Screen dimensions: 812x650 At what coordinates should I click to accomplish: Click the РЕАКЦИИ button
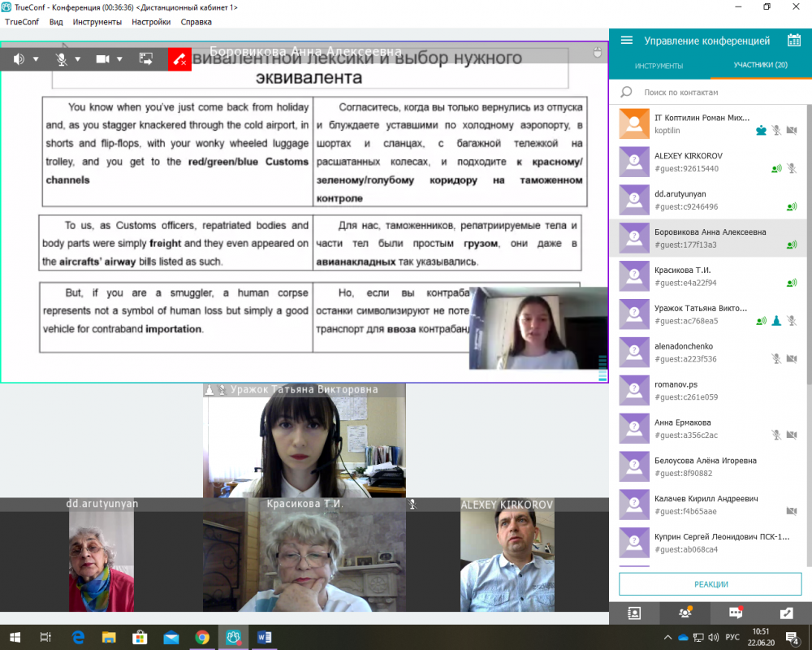pos(710,584)
